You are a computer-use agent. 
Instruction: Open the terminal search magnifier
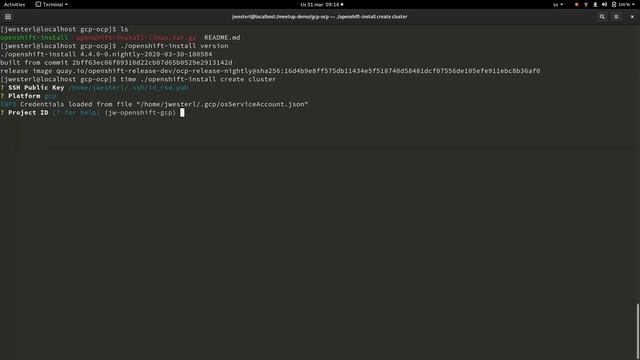click(x=602, y=17)
